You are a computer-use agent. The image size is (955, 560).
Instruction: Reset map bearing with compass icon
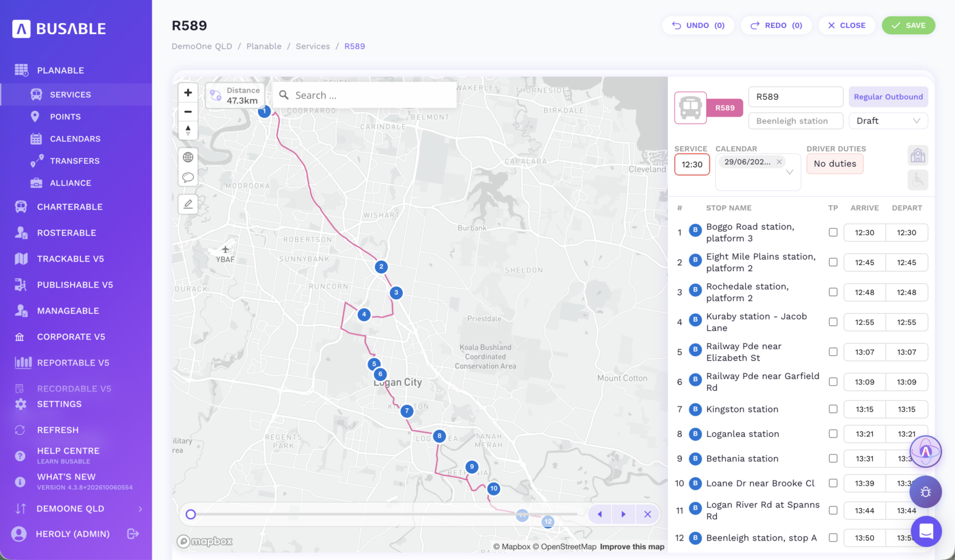pyautogui.click(x=188, y=130)
